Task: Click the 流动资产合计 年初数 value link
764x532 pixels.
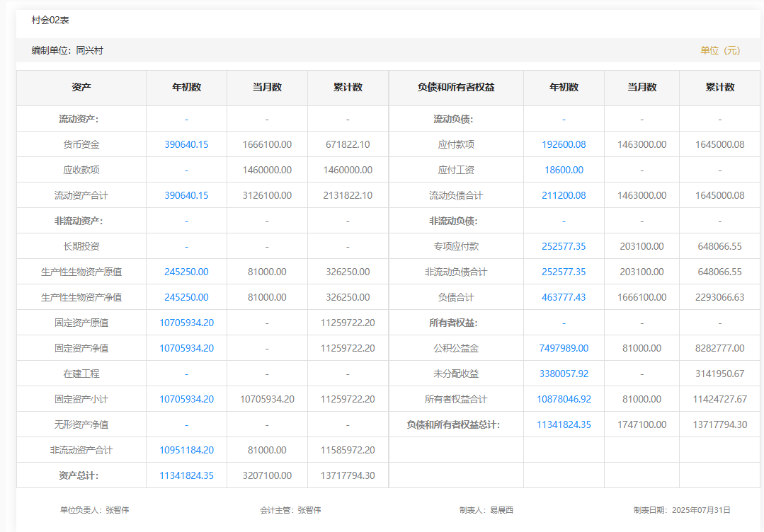Action: pyautogui.click(x=186, y=195)
